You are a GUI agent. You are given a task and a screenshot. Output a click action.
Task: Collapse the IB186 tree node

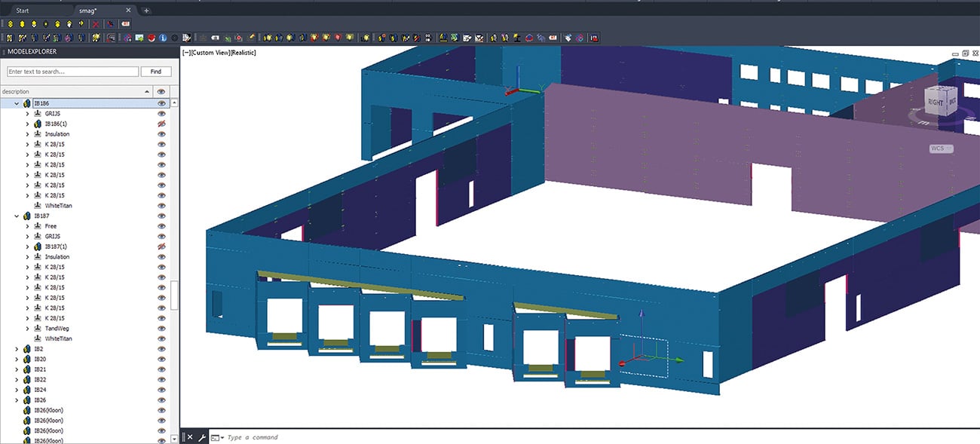17,103
